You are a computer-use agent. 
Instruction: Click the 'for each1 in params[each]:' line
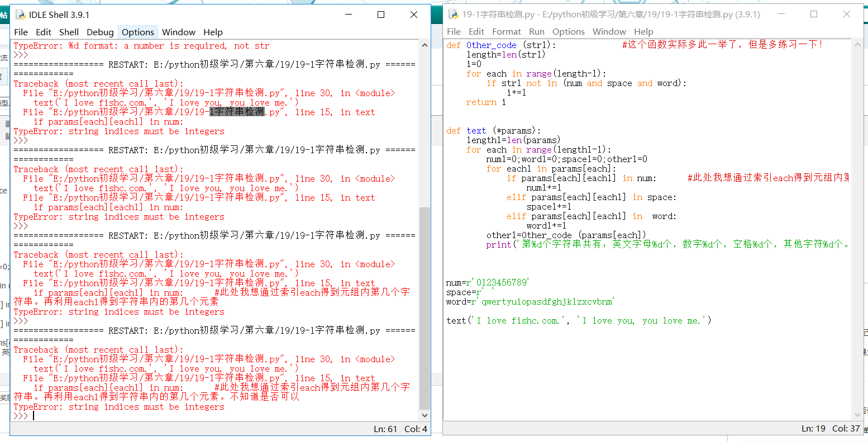(551, 168)
